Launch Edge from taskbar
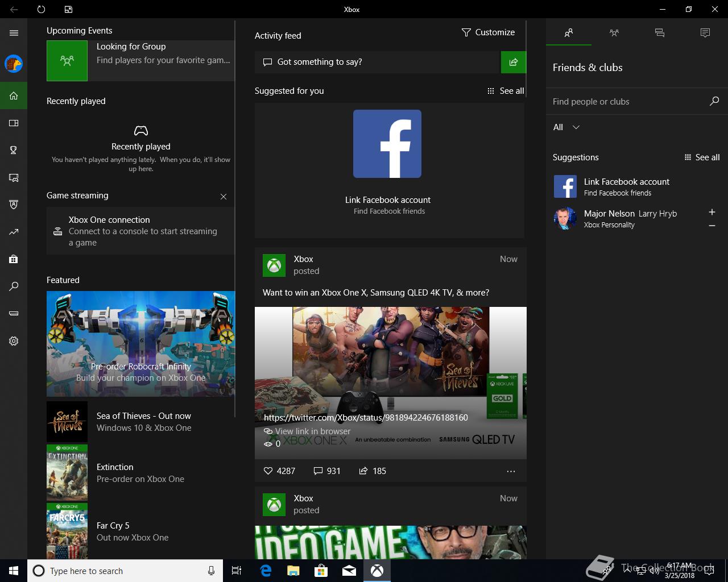The image size is (728, 582). click(x=266, y=571)
